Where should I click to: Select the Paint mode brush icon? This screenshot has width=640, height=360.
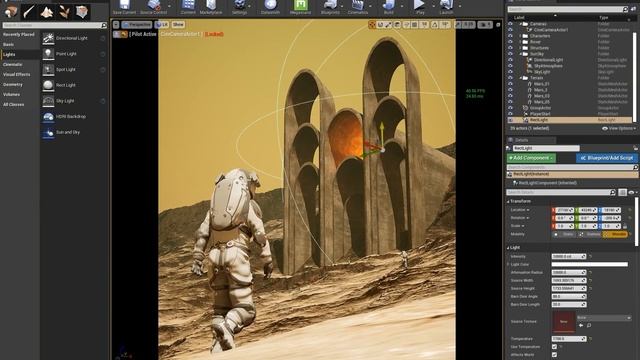click(29, 11)
